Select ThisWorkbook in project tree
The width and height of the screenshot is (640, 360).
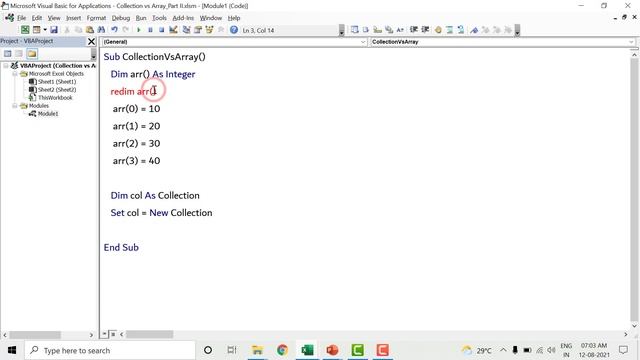[55, 98]
